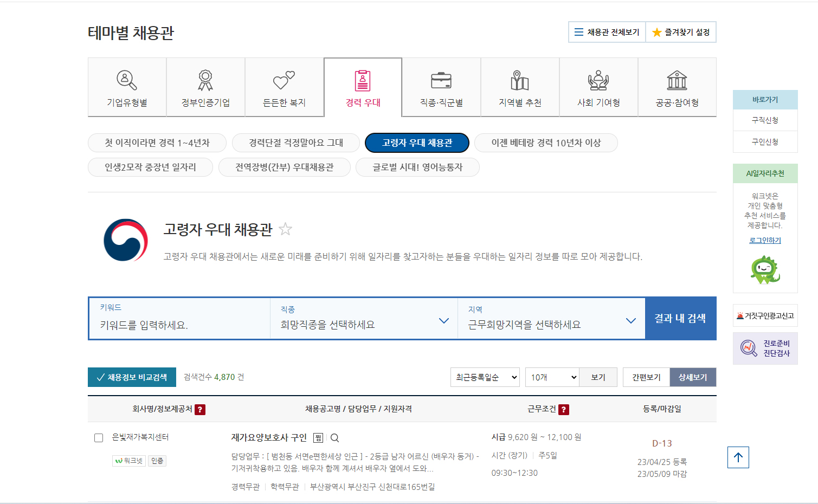Open the 최근등록일순 sort order dropdown
This screenshot has width=818, height=504.
coord(484,377)
